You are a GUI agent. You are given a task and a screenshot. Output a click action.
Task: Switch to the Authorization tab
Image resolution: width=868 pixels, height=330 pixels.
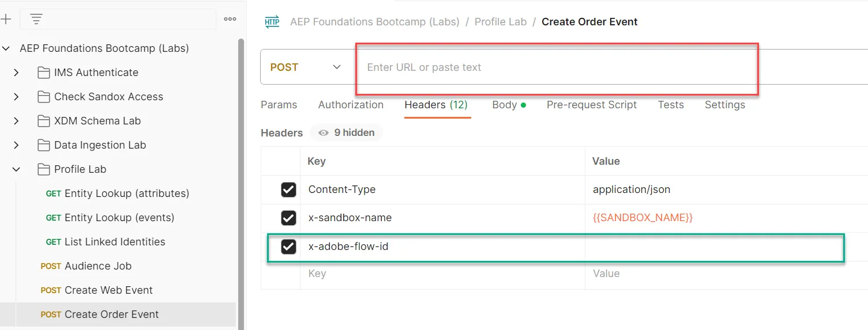(351, 105)
